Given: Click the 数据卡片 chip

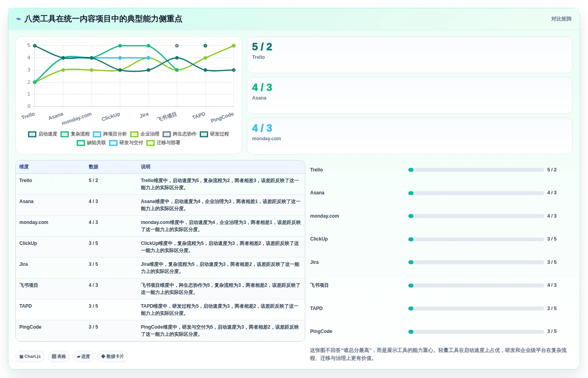Looking at the screenshot, I should point(113,356).
